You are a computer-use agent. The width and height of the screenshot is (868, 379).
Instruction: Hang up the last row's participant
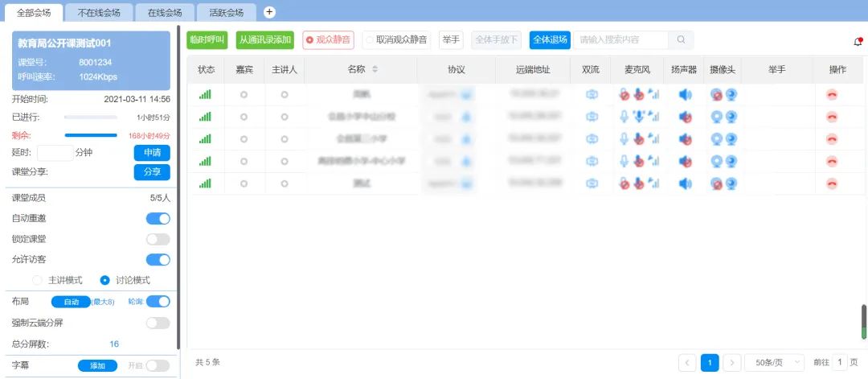pos(832,184)
